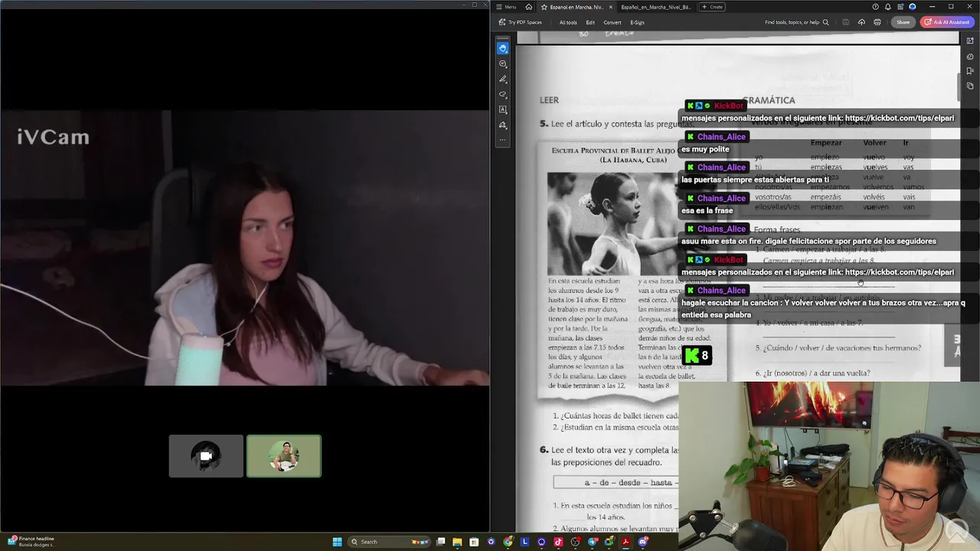Click 'esa es la frase' chat message

[707, 210]
